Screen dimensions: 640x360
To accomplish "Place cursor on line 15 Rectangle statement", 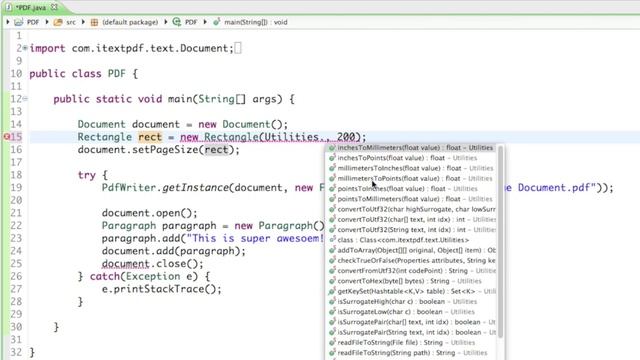I will [222, 137].
